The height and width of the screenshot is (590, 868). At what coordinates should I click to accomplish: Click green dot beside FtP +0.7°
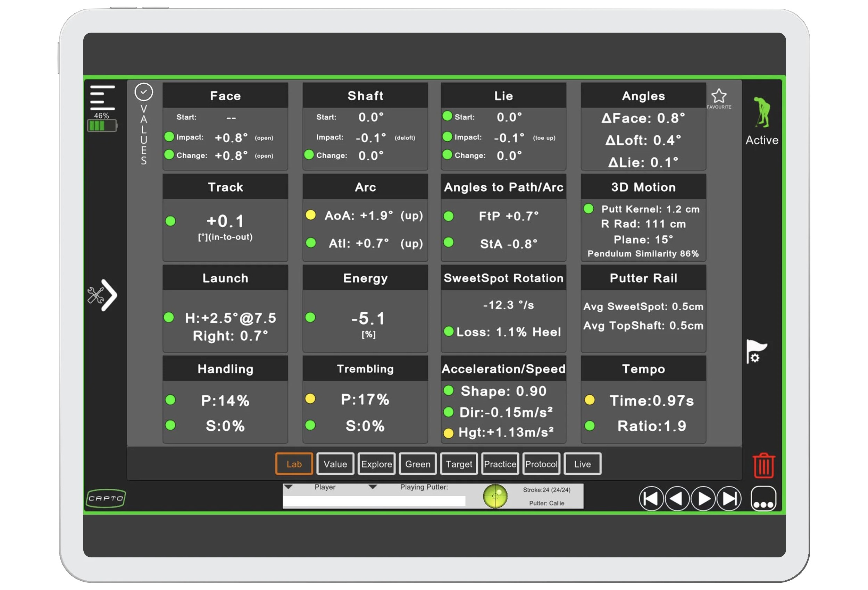448,216
